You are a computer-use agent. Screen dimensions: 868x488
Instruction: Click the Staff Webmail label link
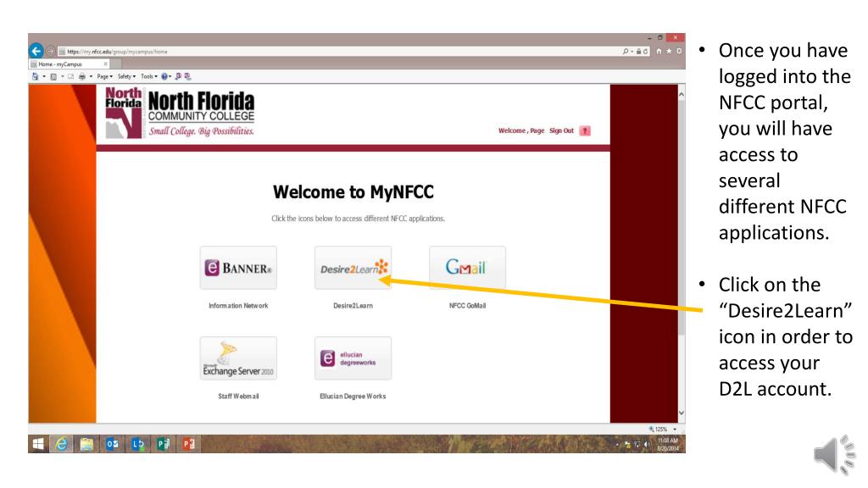[x=238, y=396]
